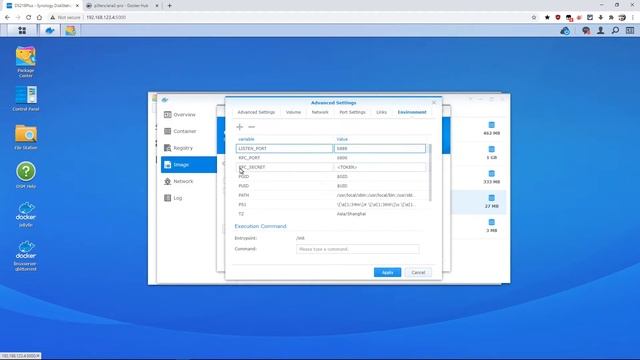Switch to the Network tab in dialog
Image resolution: width=640 pixels, height=360 pixels.
(x=320, y=112)
